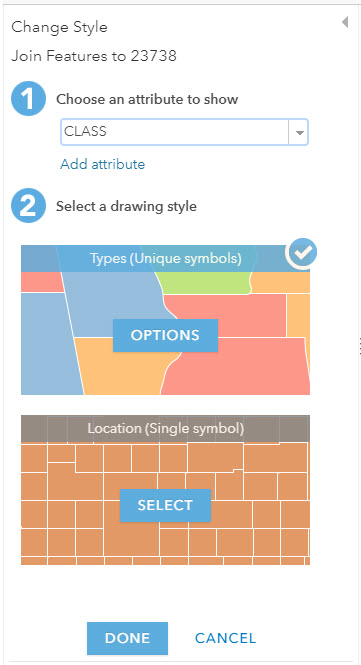The image size is (361, 665).
Task: Click the panel resize handle dots
Action: 359,346
